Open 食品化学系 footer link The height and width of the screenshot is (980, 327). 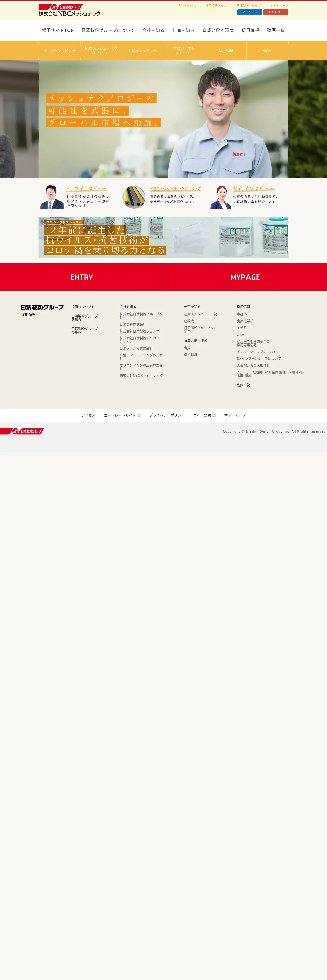(245, 321)
